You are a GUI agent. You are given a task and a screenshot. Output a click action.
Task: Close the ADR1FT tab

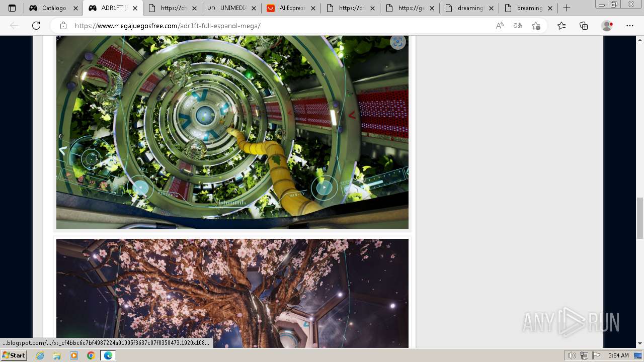pos(135,8)
